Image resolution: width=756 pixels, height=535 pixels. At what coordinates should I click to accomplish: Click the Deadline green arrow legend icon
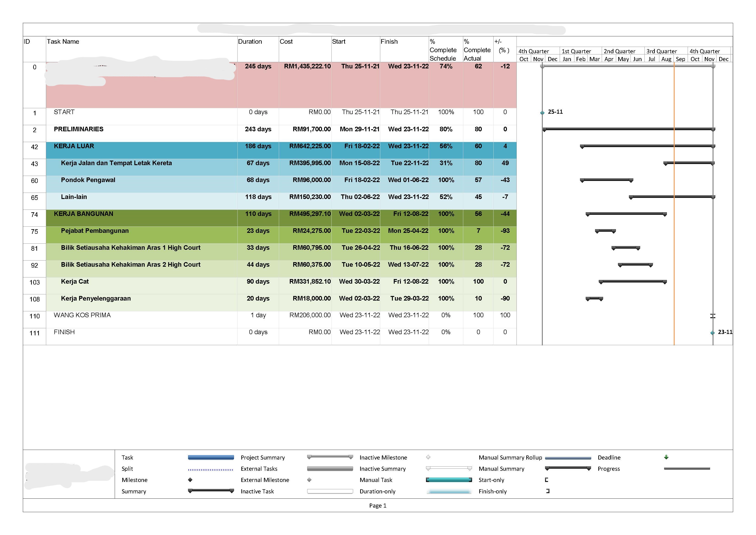pyautogui.click(x=666, y=457)
